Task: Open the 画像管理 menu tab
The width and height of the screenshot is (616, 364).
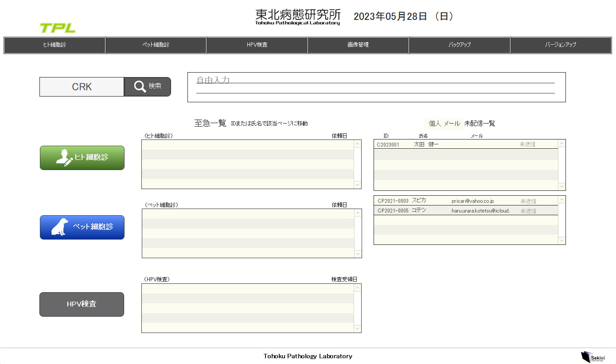Action: click(x=358, y=45)
